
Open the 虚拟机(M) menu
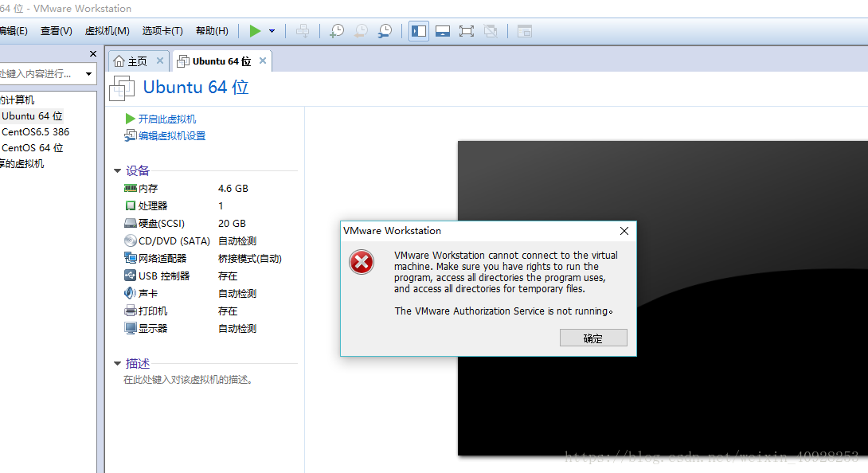click(107, 31)
